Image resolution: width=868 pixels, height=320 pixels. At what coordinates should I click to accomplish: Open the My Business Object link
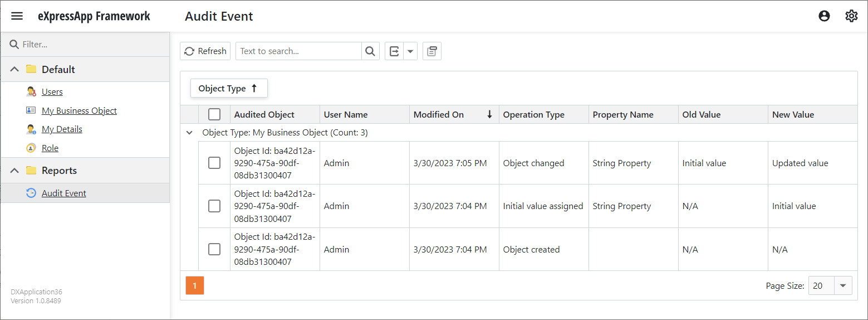click(79, 110)
